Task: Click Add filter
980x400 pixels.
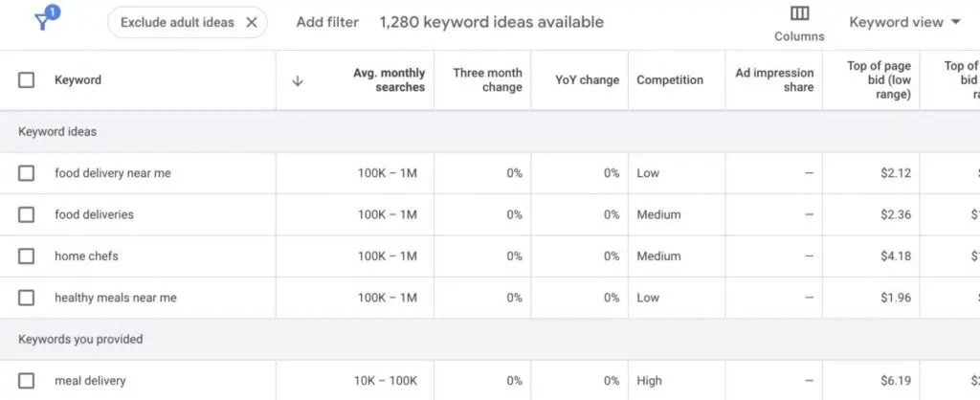Action: (x=327, y=22)
